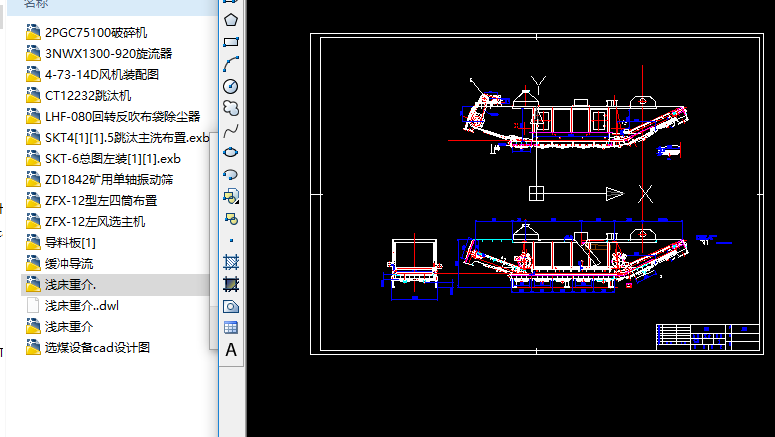Select the Point draw tool
Viewport: 775px width, 437px height.
231,240
